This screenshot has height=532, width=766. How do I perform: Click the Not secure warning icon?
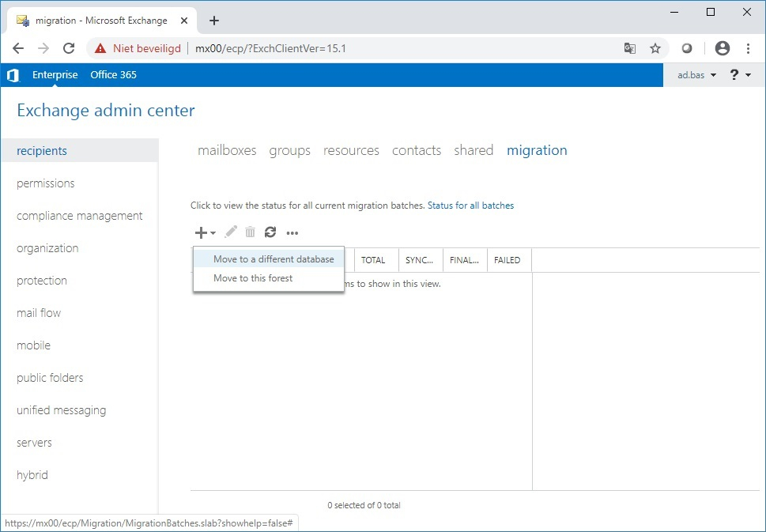tap(100, 48)
